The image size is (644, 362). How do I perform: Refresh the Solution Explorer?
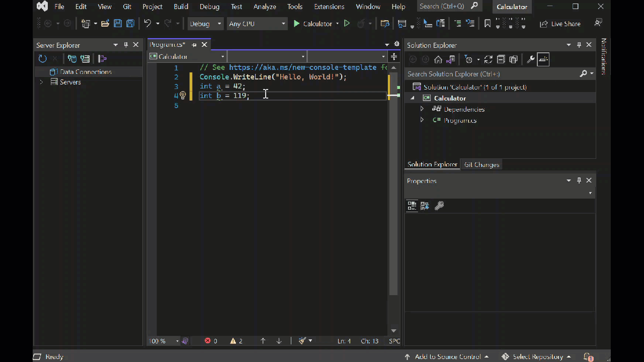point(488,59)
